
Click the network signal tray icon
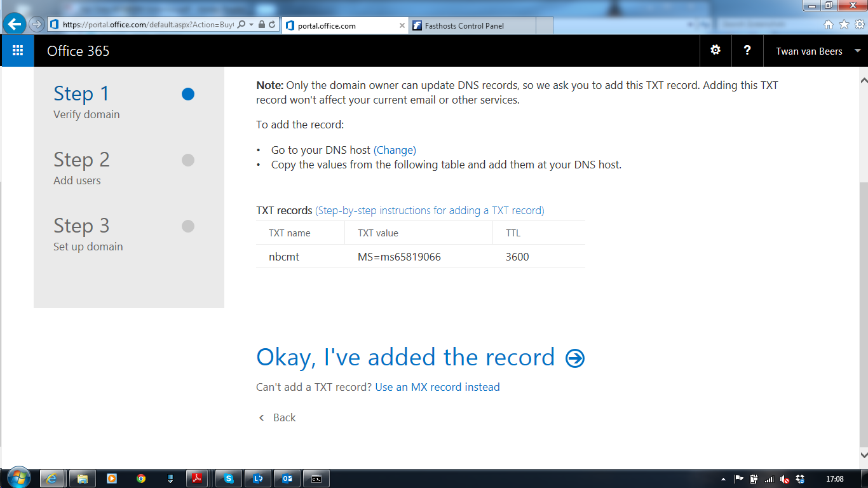[x=770, y=479]
